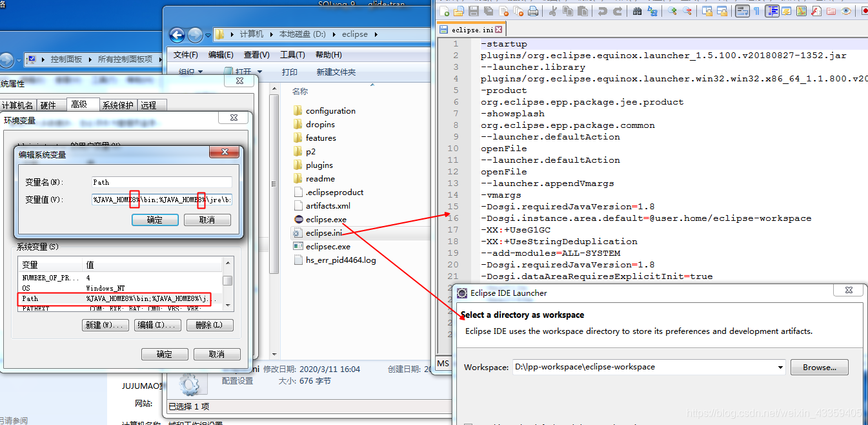Viewport: 868px width, 425px height.
Task: Select the Cut (scissors) icon
Action: (552, 12)
